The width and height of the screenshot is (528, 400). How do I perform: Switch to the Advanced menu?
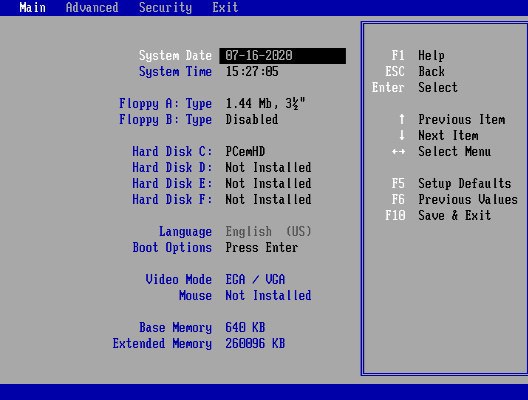(92, 7)
